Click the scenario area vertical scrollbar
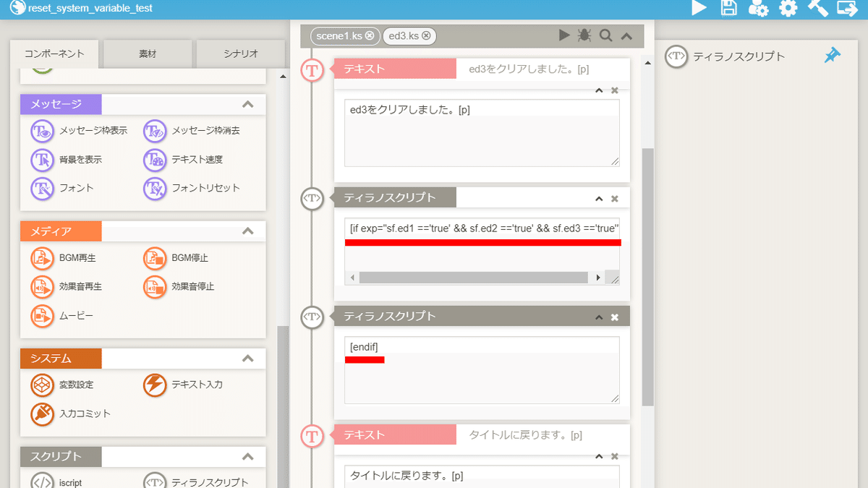This screenshot has width=868, height=488. [648, 277]
